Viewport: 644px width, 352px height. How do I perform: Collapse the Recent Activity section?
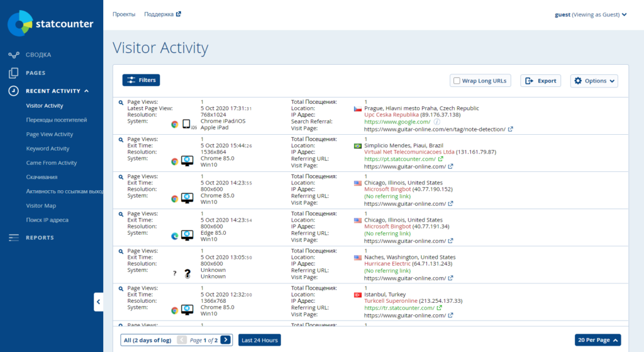tap(87, 91)
